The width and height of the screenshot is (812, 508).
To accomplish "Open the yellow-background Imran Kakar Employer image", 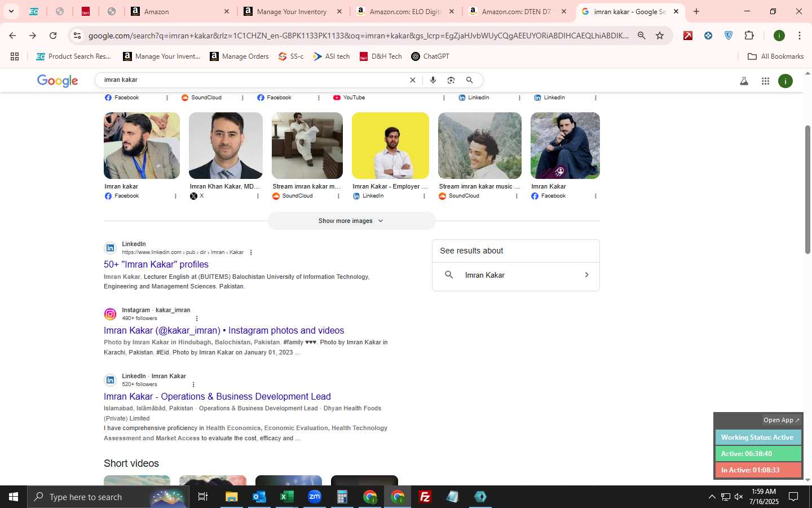I will click(x=390, y=146).
